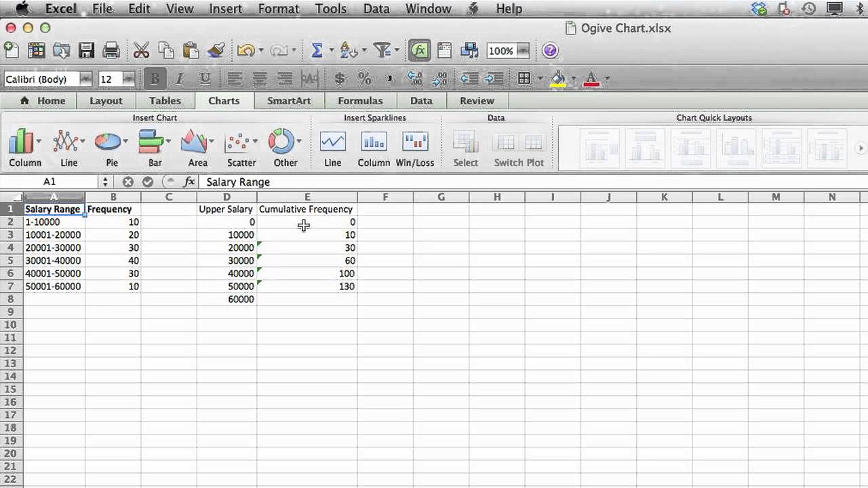Apply Percent style format
The height and width of the screenshot is (488, 868).
[x=365, y=79]
